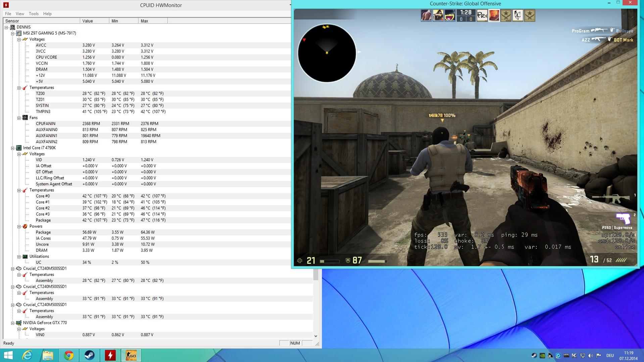Click the Windows Start button

[8, 355]
